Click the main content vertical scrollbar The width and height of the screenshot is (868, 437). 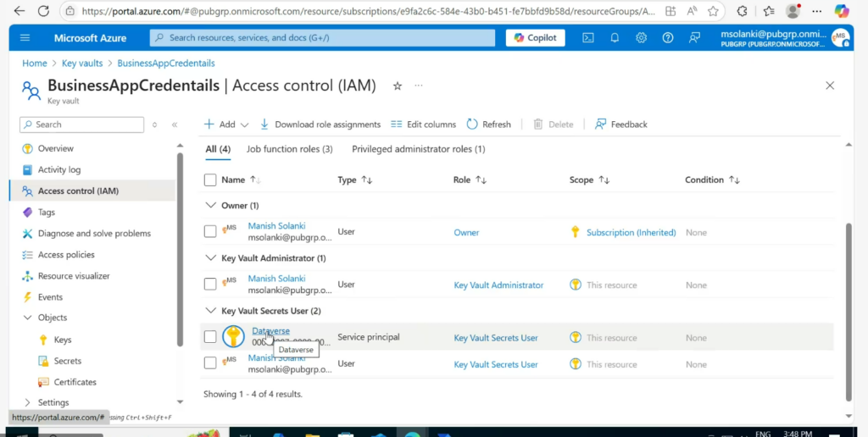[x=849, y=312]
